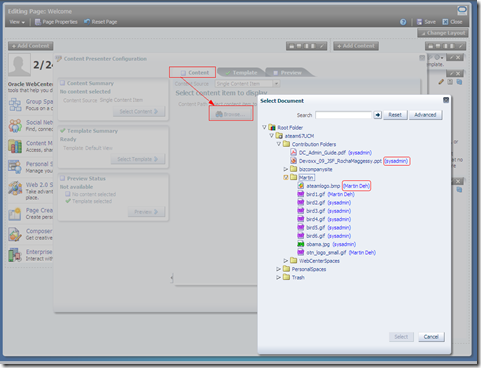Click the Contribution Folders label
481x368 pixels.
click(314, 144)
